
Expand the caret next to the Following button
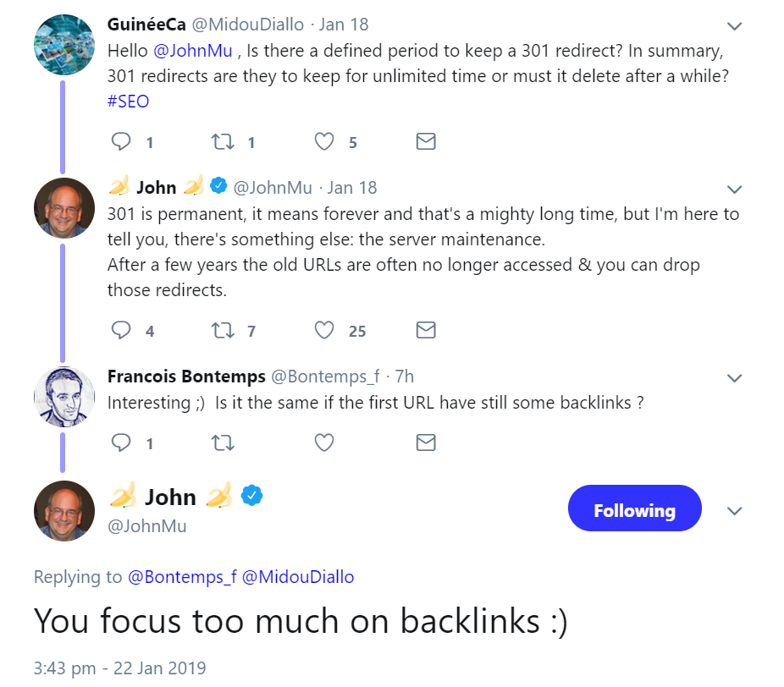pyautogui.click(x=733, y=511)
